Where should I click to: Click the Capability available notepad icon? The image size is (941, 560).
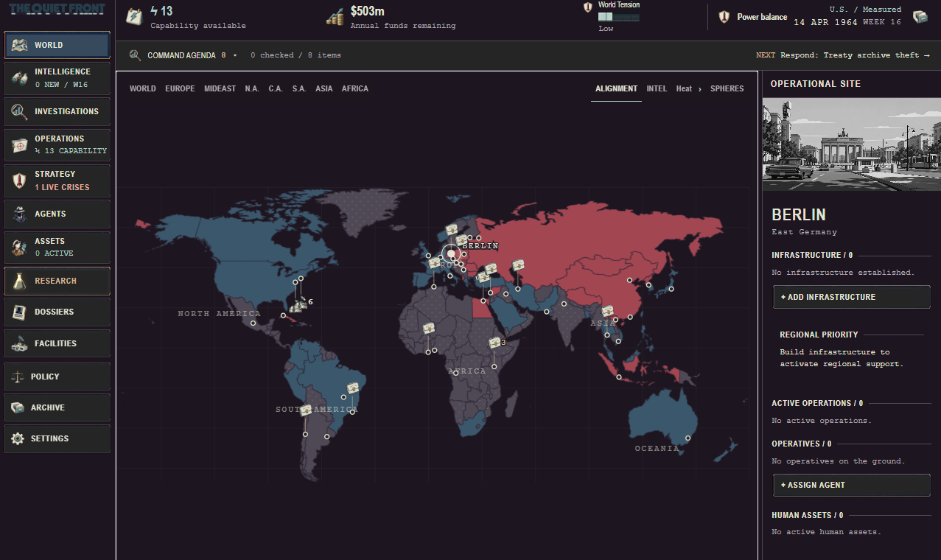click(x=134, y=16)
